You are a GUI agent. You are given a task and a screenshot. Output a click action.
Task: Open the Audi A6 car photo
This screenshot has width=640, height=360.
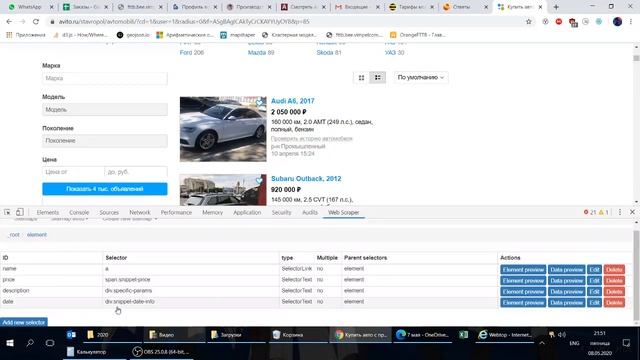coord(223,129)
